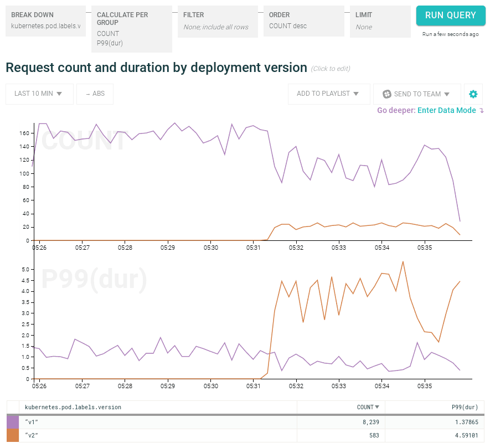Screen dimensions: 490x448
Task: Open the Calculate Per Group section
Action: (131, 29)
